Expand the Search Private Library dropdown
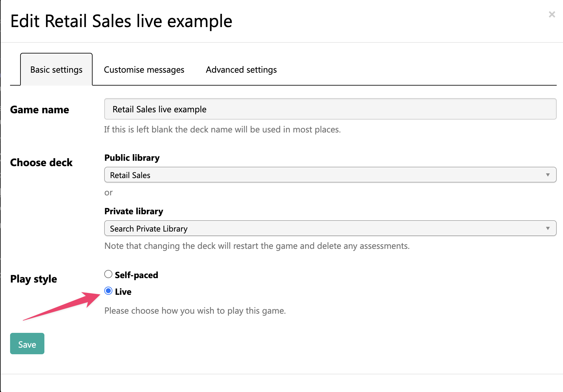 330,228
